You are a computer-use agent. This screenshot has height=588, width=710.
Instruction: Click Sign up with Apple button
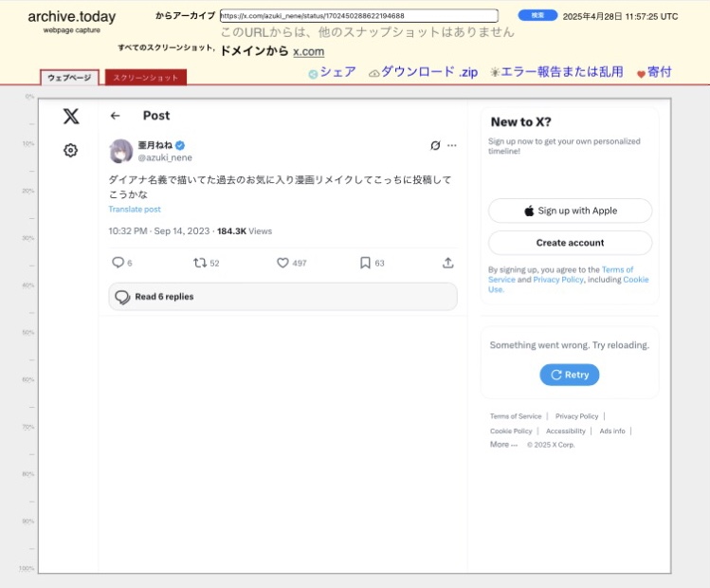[x=570, y=211]
